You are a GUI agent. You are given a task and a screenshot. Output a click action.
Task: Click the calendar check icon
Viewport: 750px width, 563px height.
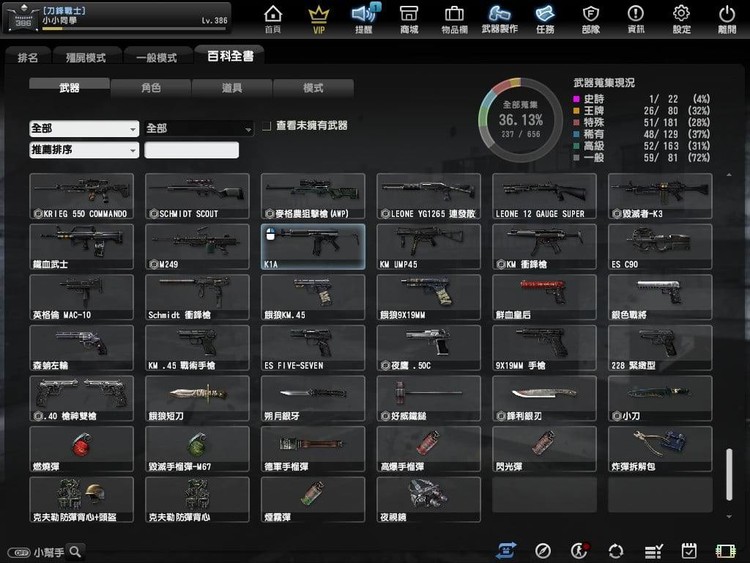click(689, 551)
